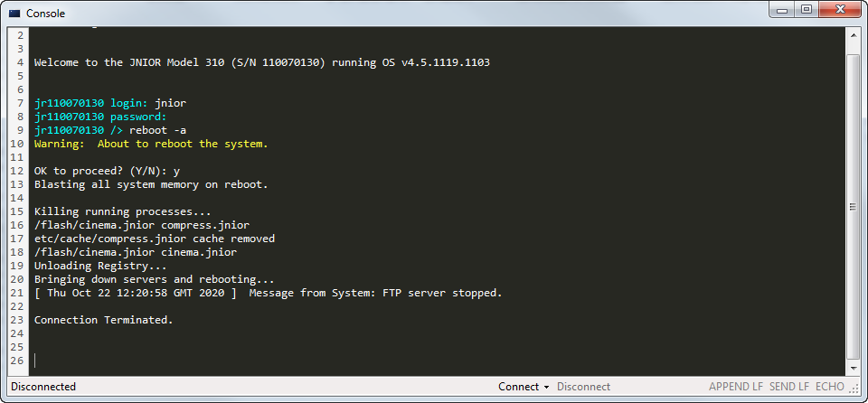Click the Console window icon in title bar
Viewport: 868px width, 403px height.
[15, 14]
